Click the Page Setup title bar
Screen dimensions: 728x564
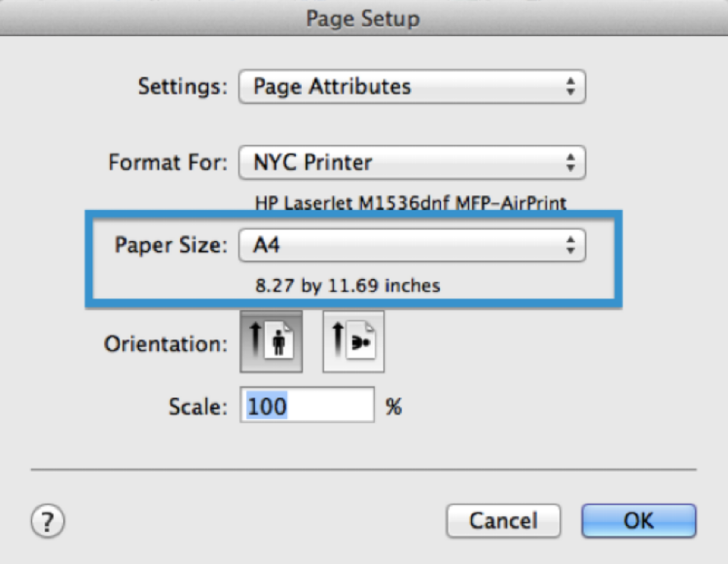[x=363, y=18]
